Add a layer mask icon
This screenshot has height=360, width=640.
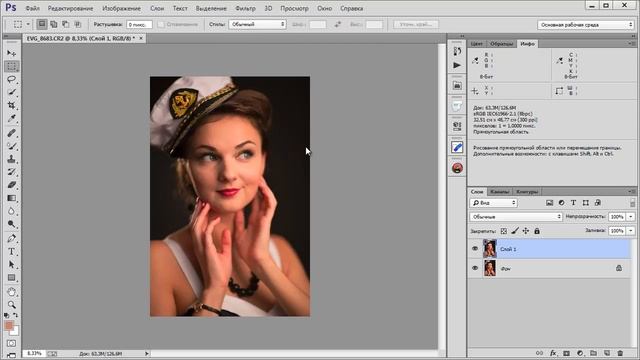tap(567, 353)
